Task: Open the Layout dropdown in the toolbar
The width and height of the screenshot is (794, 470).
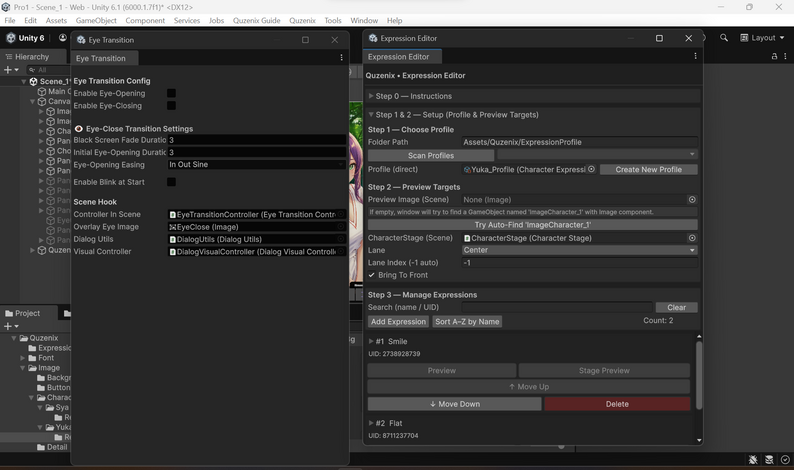Action: pyautogui.click(x=762, y=38)
